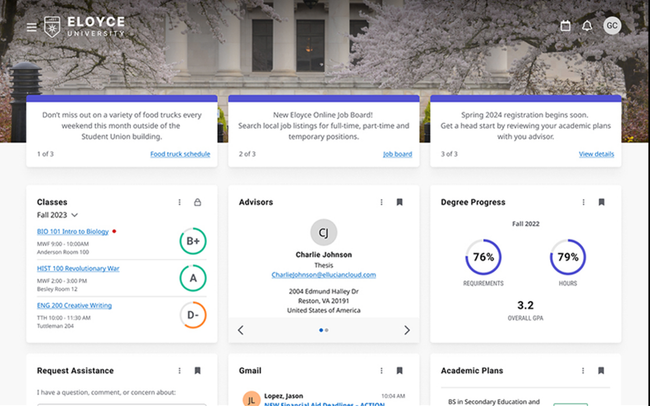The width and height of the screenshot is (650, 406).
Task: Open the calendar icon in header
Action: 565,26
